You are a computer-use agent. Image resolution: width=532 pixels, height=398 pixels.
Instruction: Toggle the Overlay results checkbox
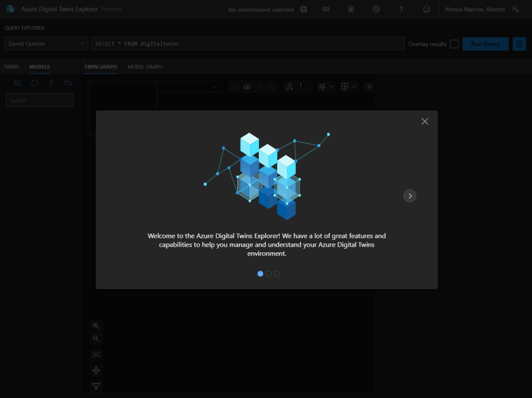point(454,44)
